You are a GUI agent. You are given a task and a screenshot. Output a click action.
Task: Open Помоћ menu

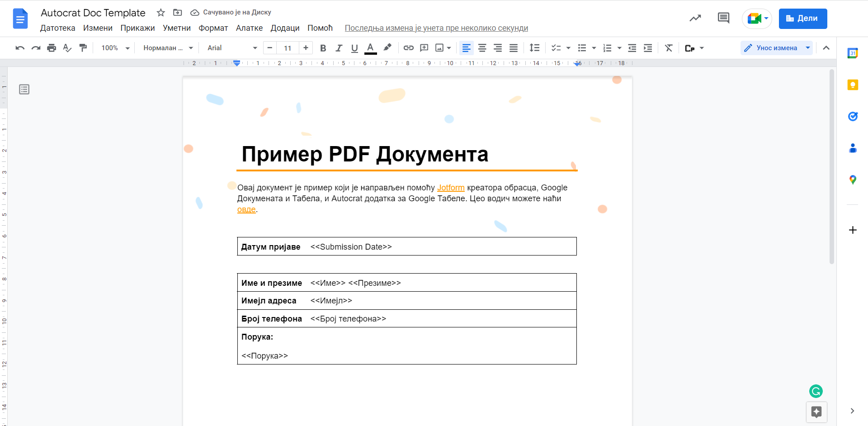point(320,28)
